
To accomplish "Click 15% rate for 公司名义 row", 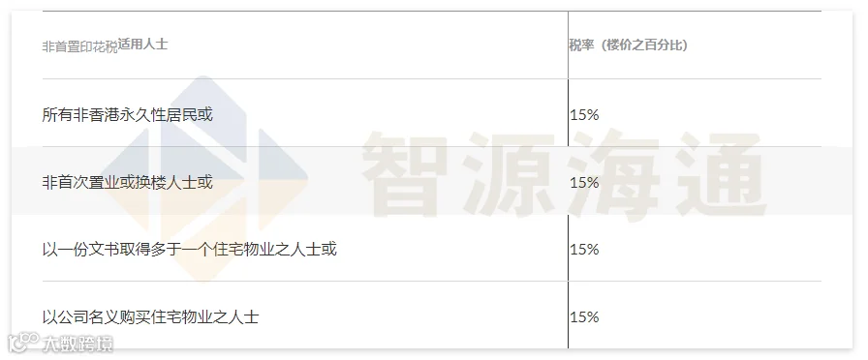I will [584, 316].
